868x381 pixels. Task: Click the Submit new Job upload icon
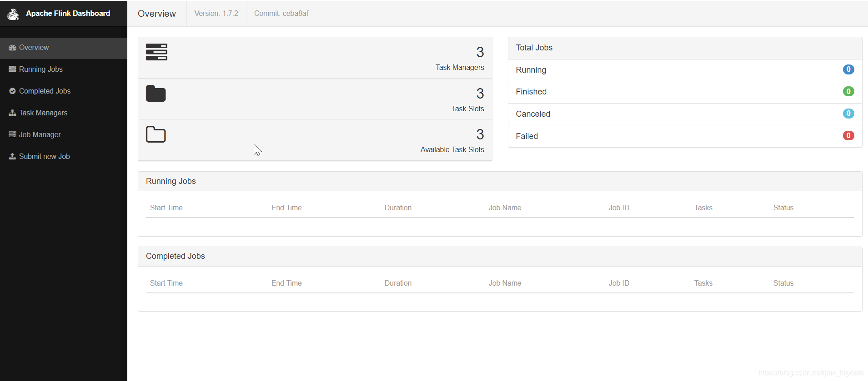tap(12, 157)
